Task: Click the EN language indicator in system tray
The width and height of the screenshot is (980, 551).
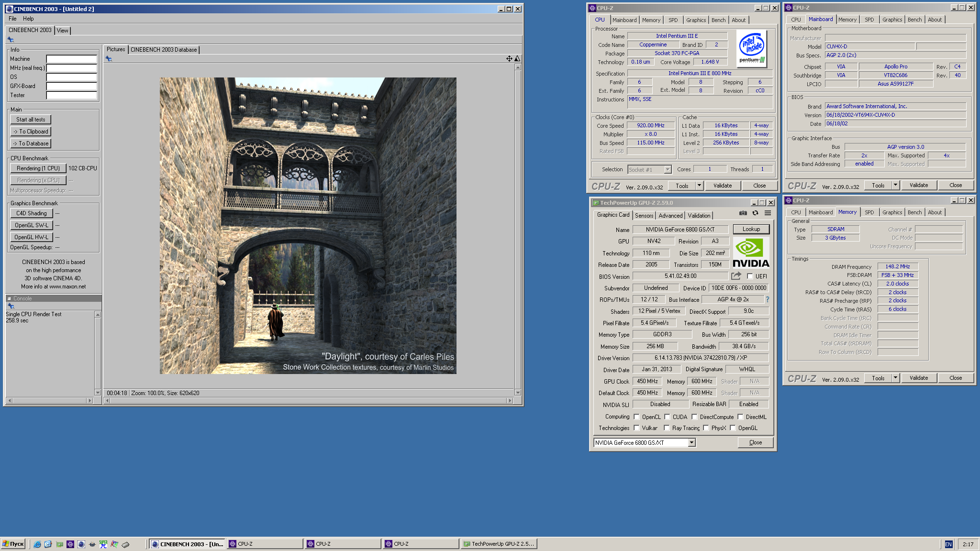Action: (948, 544)
